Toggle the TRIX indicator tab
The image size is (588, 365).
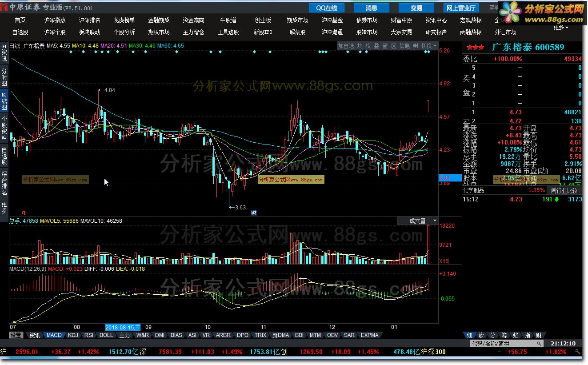(260, 335)
